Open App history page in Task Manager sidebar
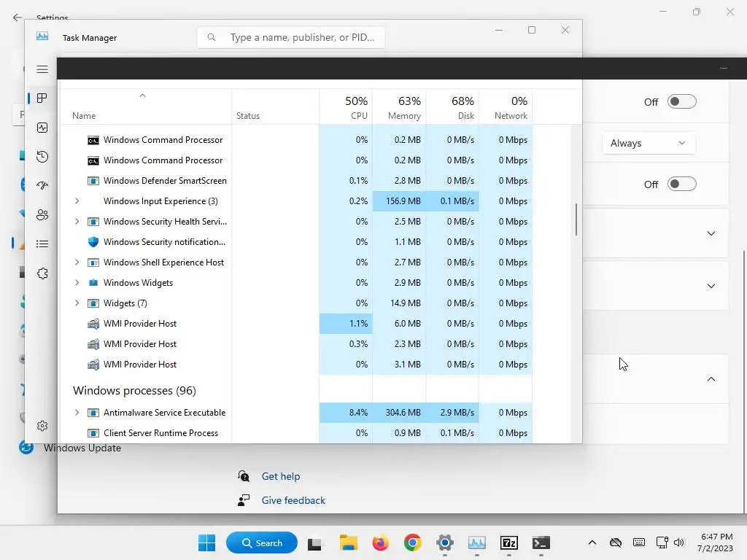747x560 pixels. click(x=42, y=157)
